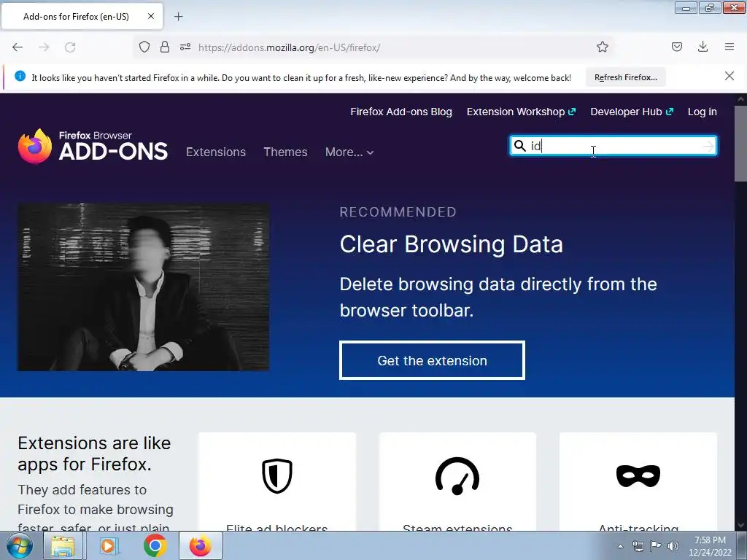Bookmark this page with the star icon
Screen dimensions: 747x560
pos(602,47)
